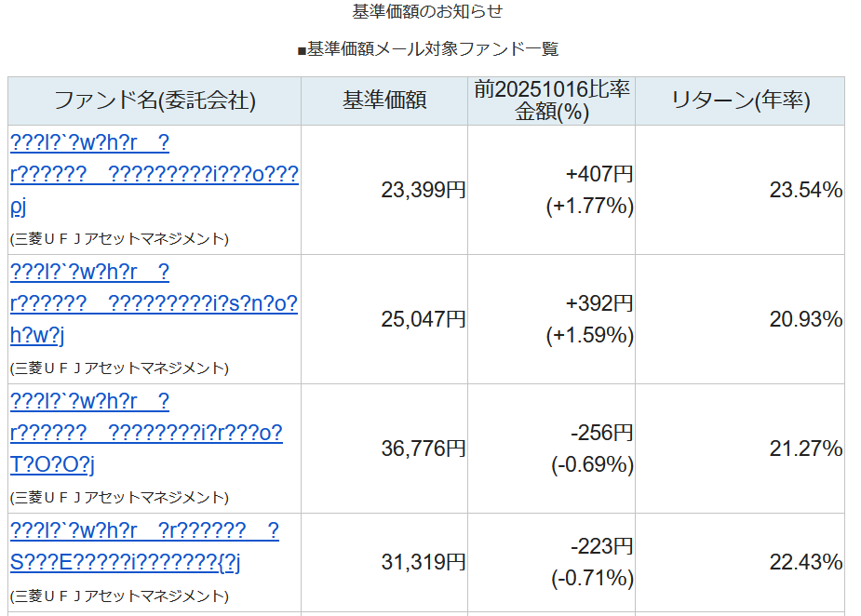Click the 25,047円 price cell

[424, 319]
